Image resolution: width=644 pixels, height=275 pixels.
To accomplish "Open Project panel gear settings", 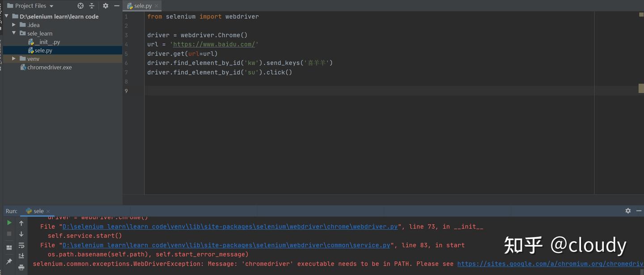I will pos(106,6).
